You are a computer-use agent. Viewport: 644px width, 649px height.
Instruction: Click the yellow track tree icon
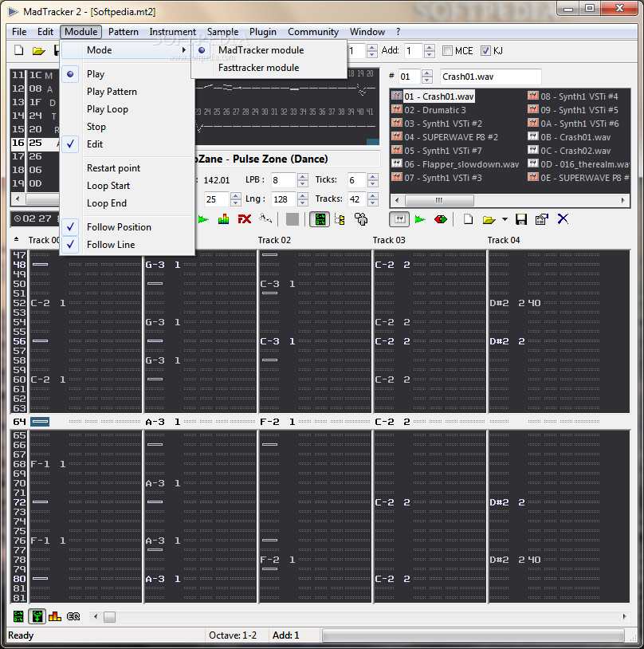click(x=340, y=219)
